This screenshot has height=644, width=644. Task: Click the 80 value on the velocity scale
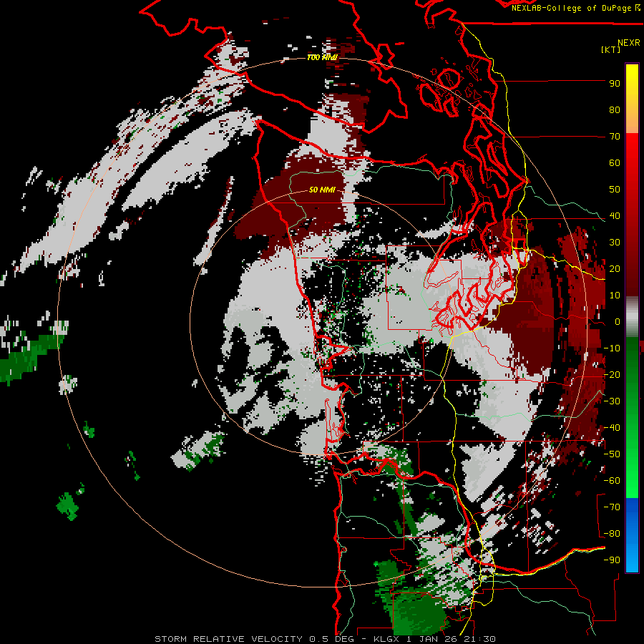tap(615, 109)
